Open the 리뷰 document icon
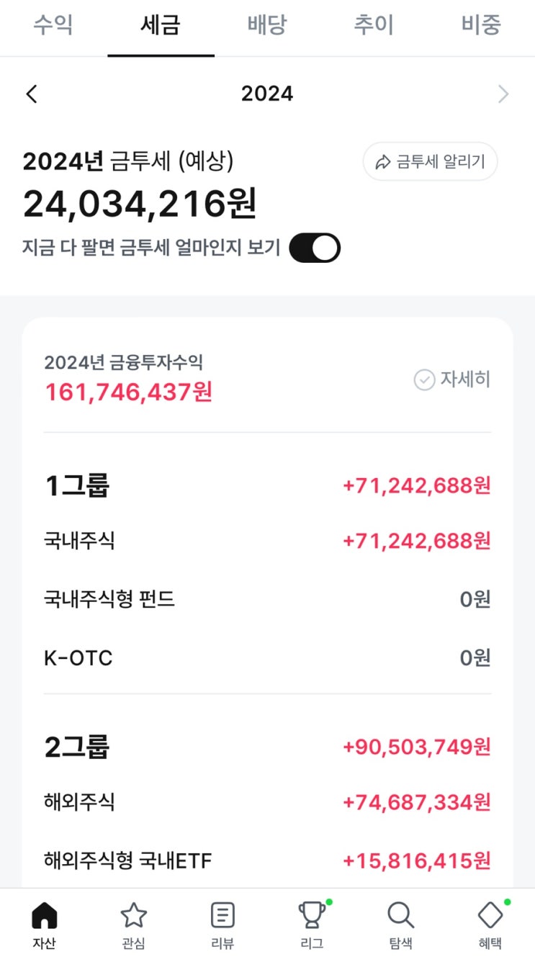The width and height of the screenshot is (535, 980). (x=222, y=917)
